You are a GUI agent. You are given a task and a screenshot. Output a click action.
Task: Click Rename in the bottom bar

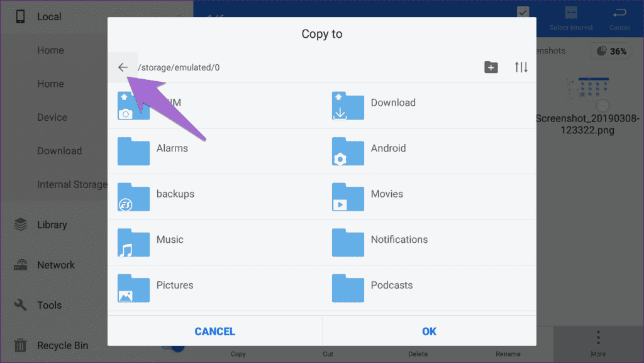pyautogui.click(x=508, y=354)
